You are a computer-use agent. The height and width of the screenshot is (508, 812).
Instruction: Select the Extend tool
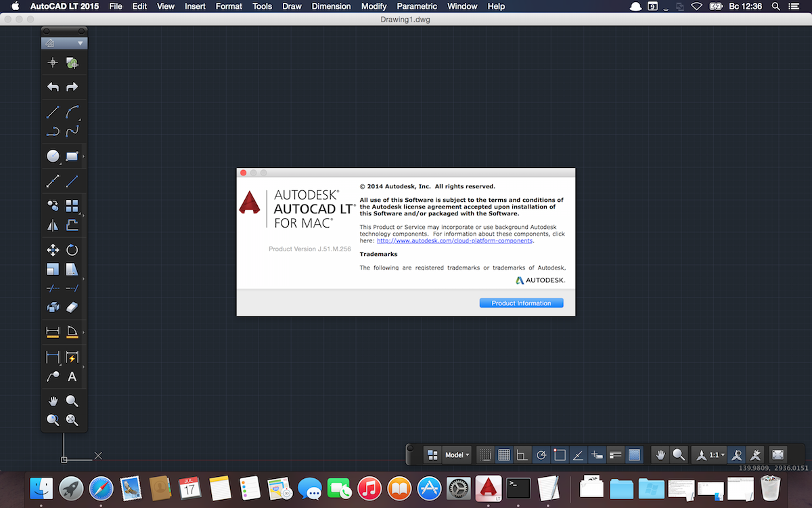(x=72, y=289)
